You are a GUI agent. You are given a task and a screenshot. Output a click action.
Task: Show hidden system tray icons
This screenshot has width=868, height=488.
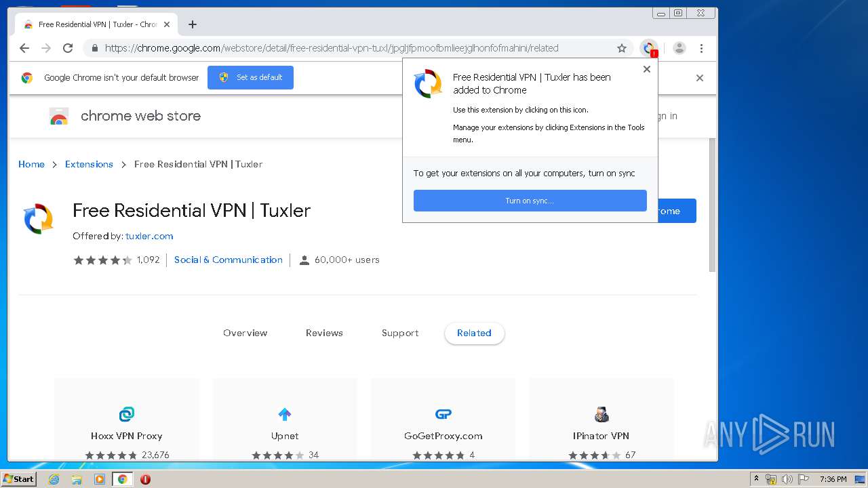coord(757,479)
